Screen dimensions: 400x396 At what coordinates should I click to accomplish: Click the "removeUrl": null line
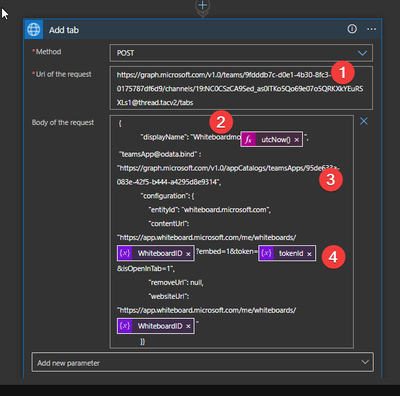click(176, 282)
